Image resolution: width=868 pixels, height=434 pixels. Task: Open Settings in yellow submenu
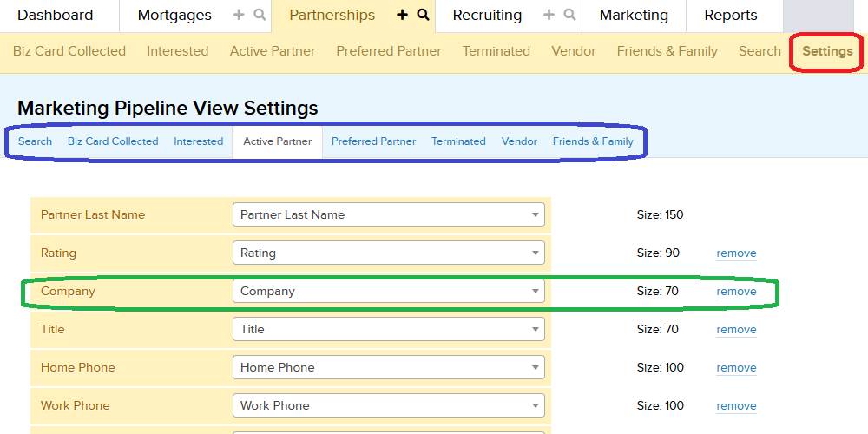(827, 51)
